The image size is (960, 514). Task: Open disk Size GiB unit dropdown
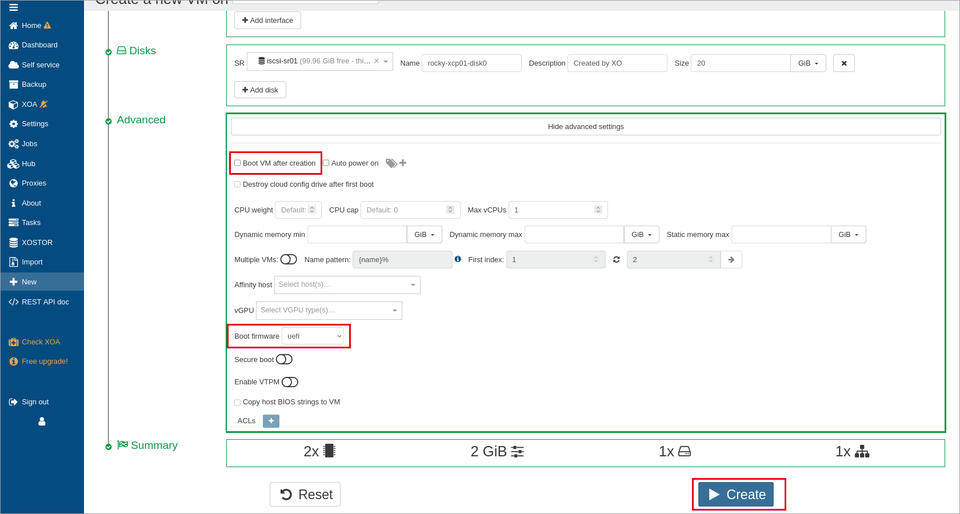808,63
